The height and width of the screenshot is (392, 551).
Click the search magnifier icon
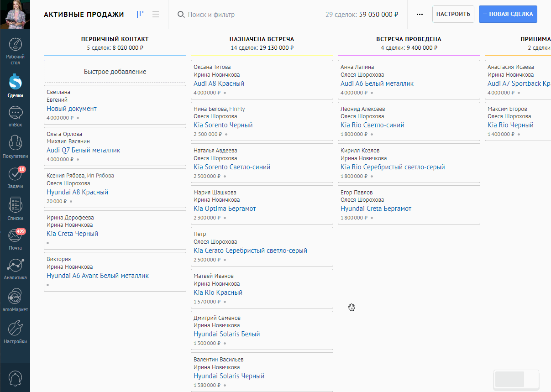click(x=181, y=15)
